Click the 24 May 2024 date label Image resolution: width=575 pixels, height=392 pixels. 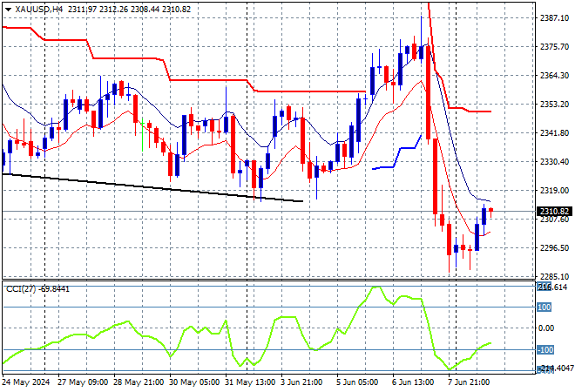click(26, 382)
